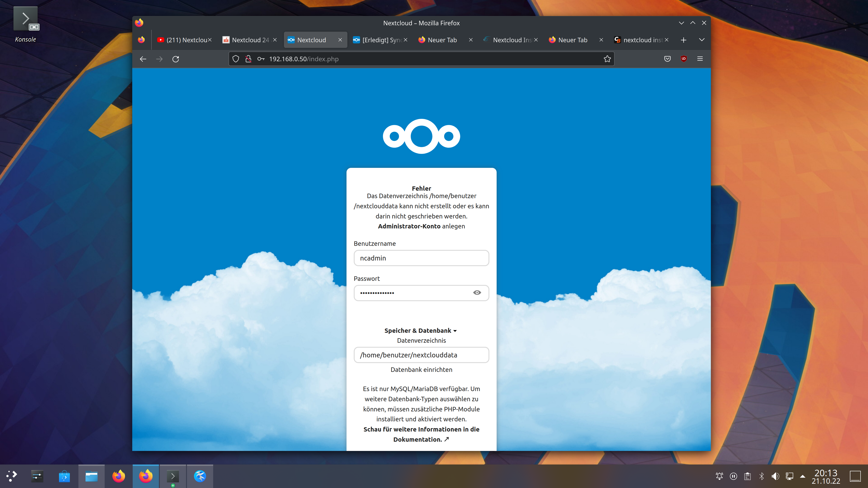Viewport: 868px width, 488px height.
Task: Switch to the Nextcloud 24 tab
Action: (250, 40)
